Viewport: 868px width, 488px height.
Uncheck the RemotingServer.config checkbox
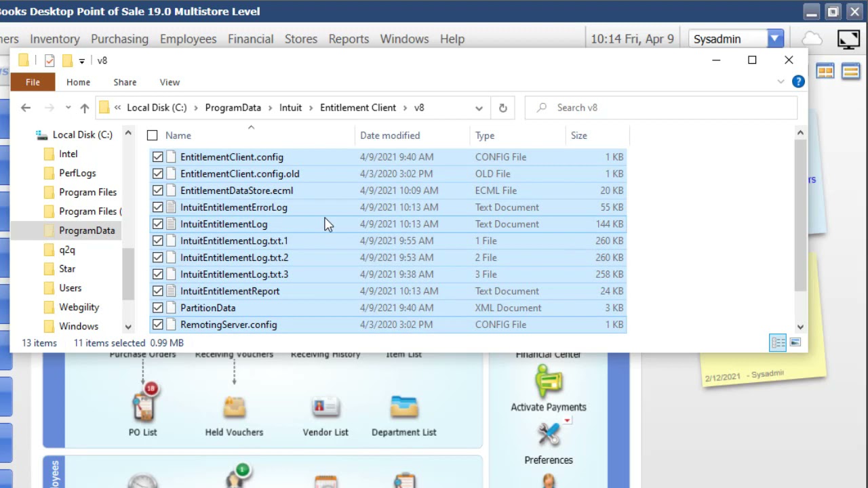tap(158, 325)
